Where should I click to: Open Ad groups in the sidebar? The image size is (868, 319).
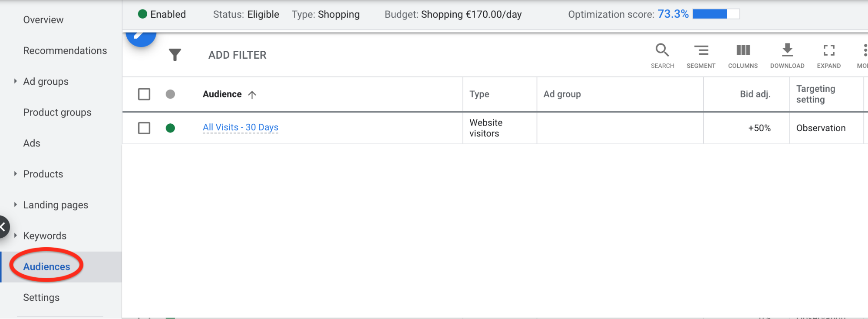coord(46,81)
